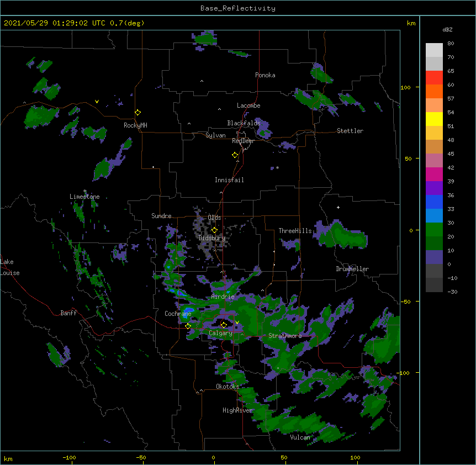The height and width of the screenshot is (465, 476).
Task: Click the HighRiver town label
Action: click(237, 410)
